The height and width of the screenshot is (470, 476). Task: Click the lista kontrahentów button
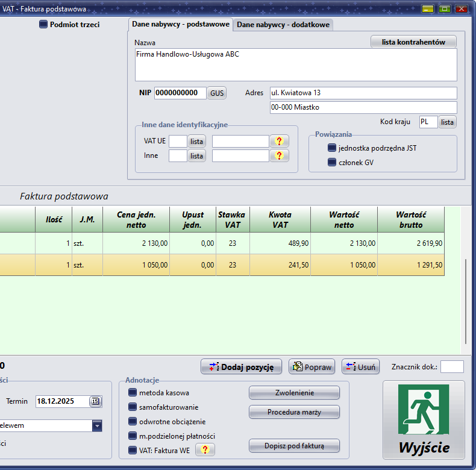(413, 42)
